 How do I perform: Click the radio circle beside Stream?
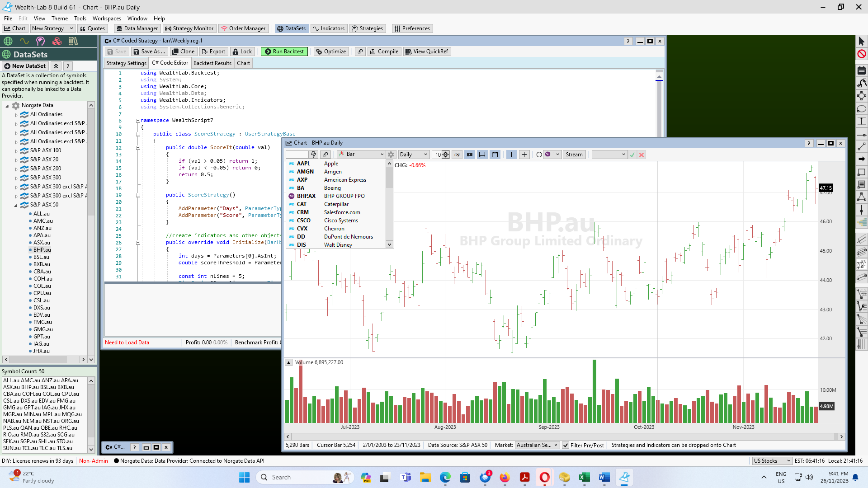(539, 155)
